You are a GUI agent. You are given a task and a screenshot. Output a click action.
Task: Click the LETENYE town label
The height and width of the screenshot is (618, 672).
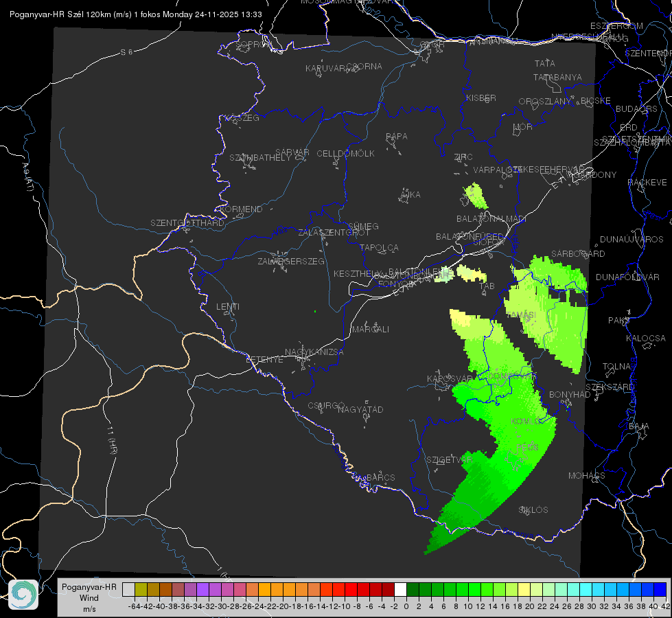[264, 360]
